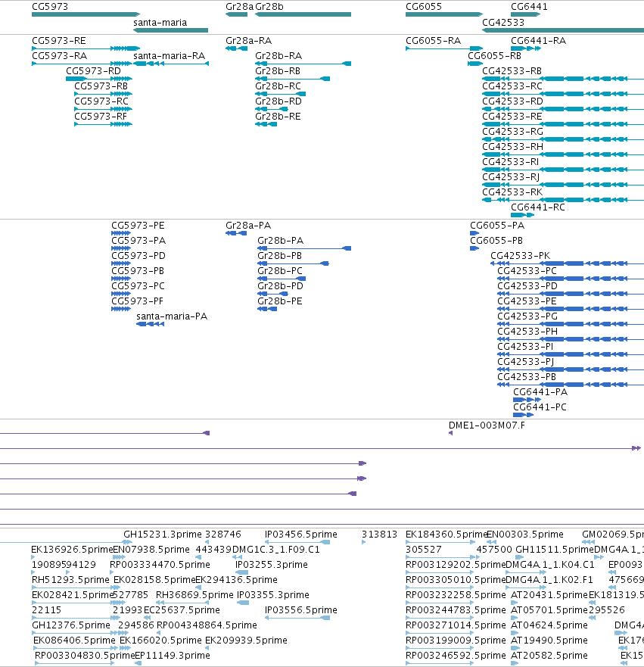Click transcript santa-maria-RA
Viewport: 644px width, 667px height.
click(x=171, y=64)
